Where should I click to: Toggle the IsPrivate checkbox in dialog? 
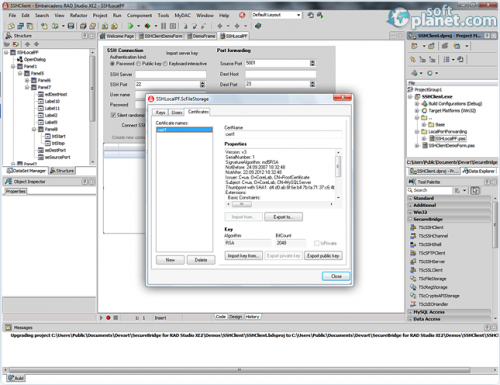(317, 243)
